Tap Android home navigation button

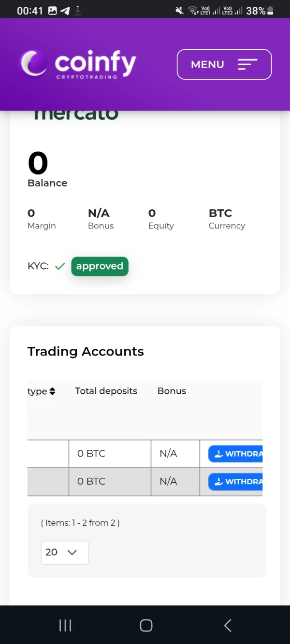(146, 626)
